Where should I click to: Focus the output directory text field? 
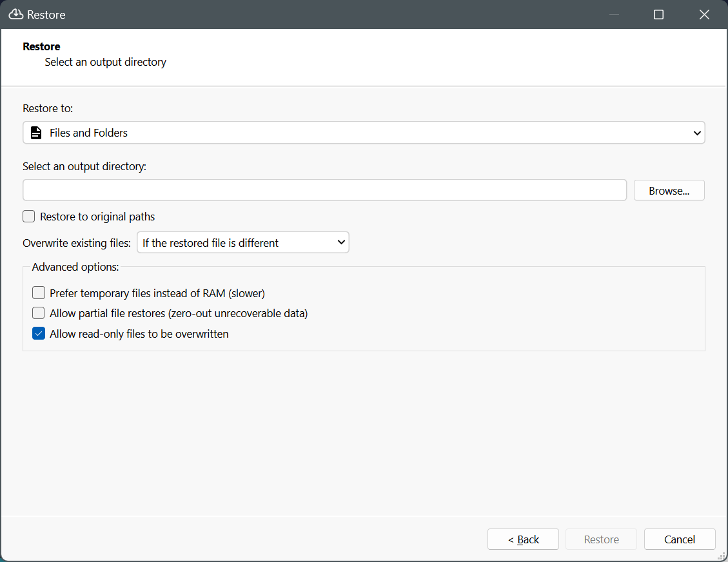point(324,190)
